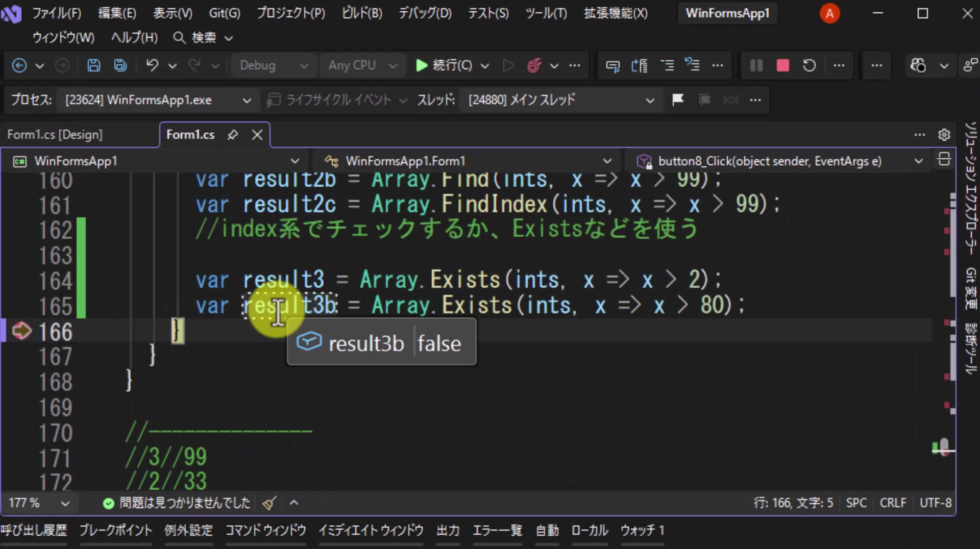Stop debugging with the red square
Image resolution: width=980 pixels, height=549 pixels.
pyautogui.click(x=782, y=65)
